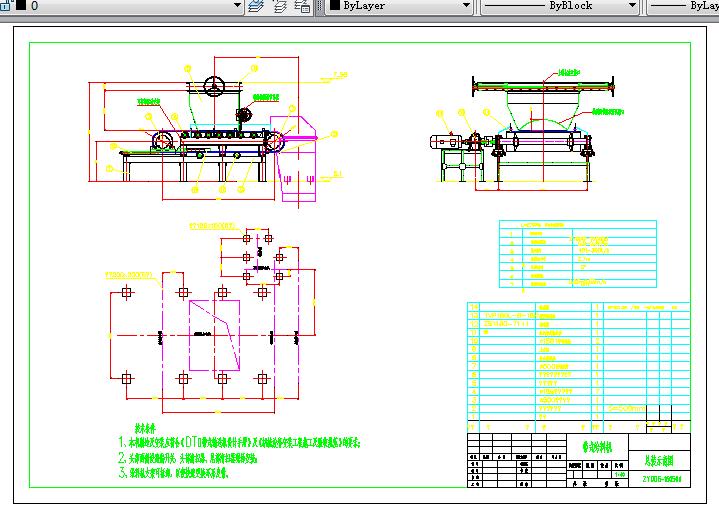Expand the ByBlock linetype dropdown
Viewport: 719px width, 507px height.
click(x=632, y=6)
